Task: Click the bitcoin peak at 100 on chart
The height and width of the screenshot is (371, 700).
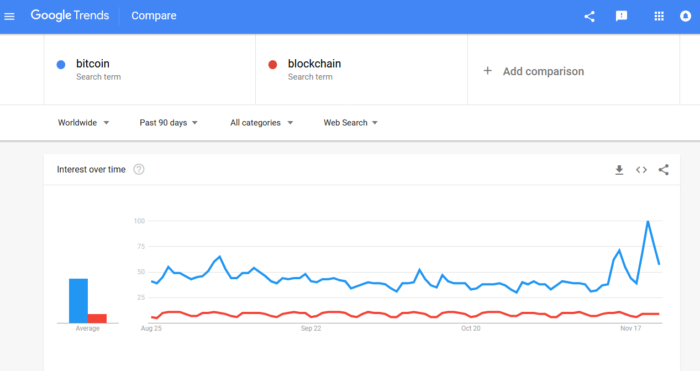Action: pos(648,221)
